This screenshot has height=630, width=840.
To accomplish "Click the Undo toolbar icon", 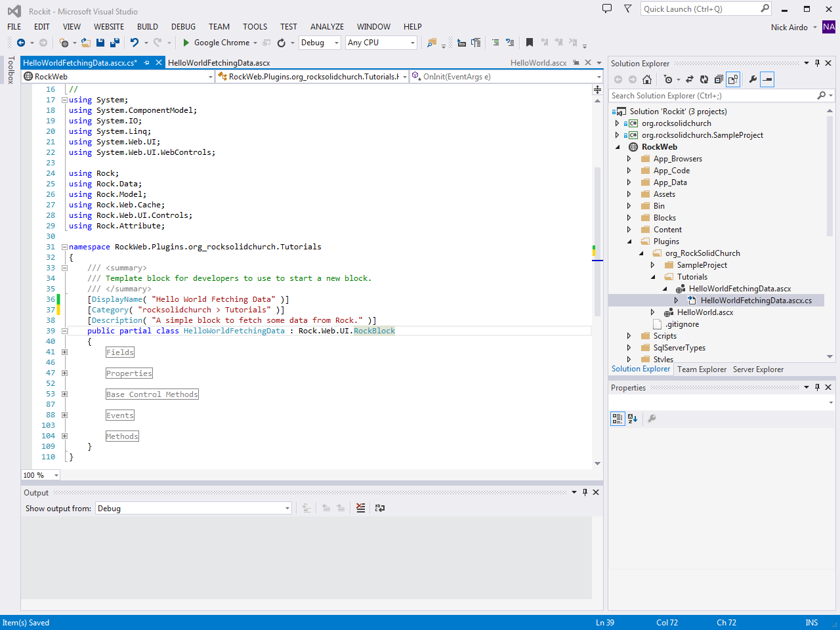I will click(x=134, y=43).
